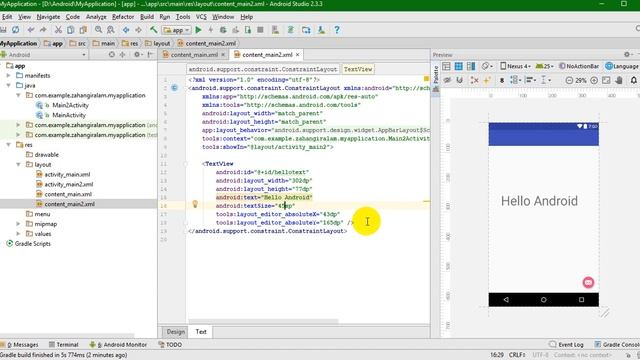Image resolution: width=640 pixels, height=360 pixels.
Task: Expand the mipmap folder
Action: pyautogui.click(x=18, y=224)
